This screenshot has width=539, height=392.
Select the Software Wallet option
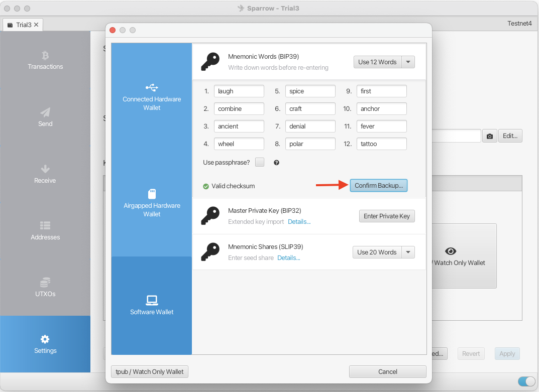click(152, 306)
